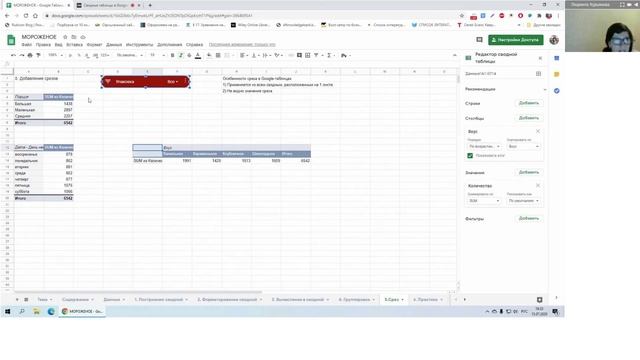This screenshot has height=360, width=640.
Task: Select the paint format tool
Action: pyautogui.click(x=38, y=55)
